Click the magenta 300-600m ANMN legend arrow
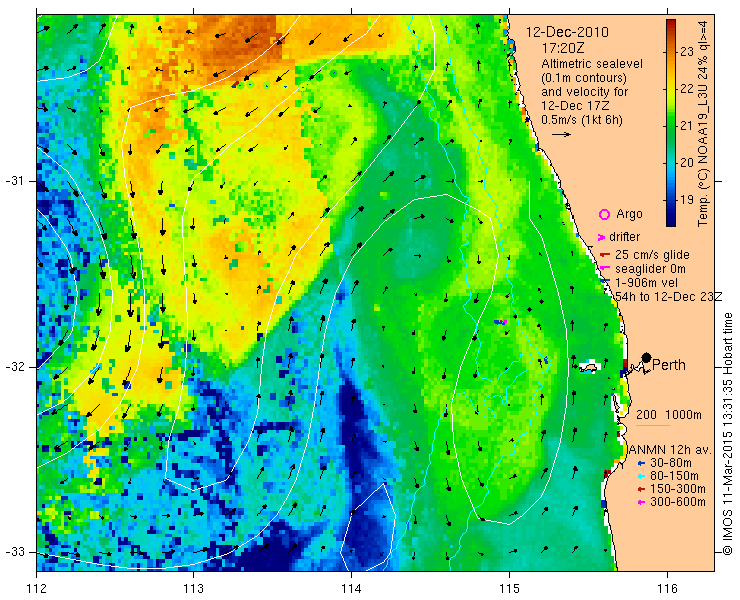 [x=640, y=502]
